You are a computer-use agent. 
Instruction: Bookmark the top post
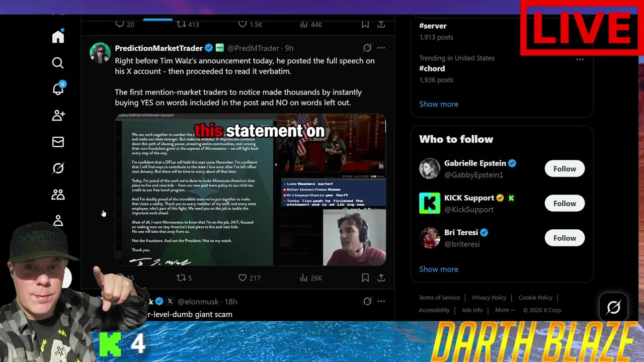365,24
